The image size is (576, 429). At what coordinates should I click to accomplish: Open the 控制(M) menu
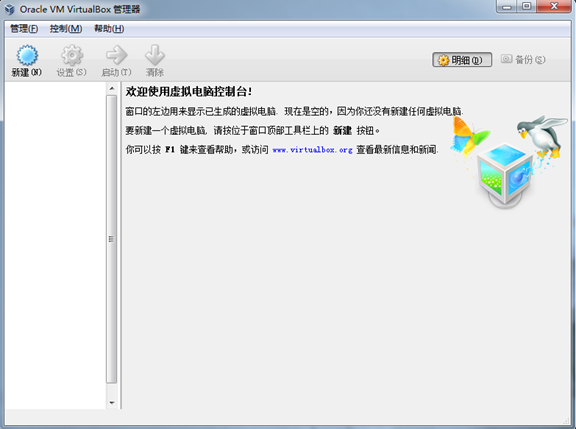(66, 29)
